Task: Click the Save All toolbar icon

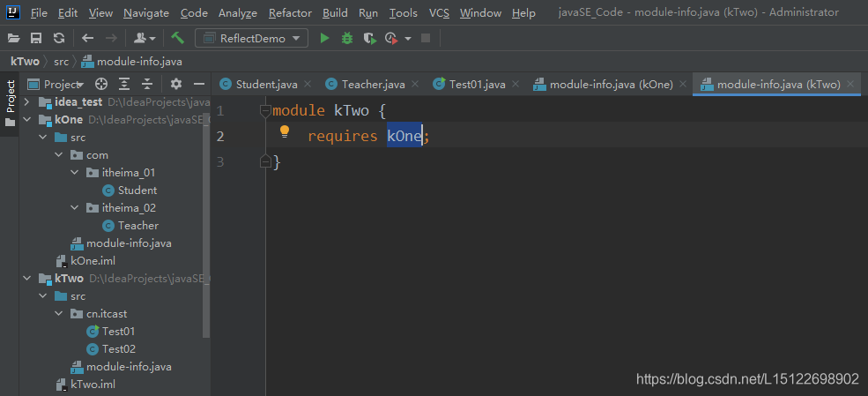Action: click(x=36, y=38)
